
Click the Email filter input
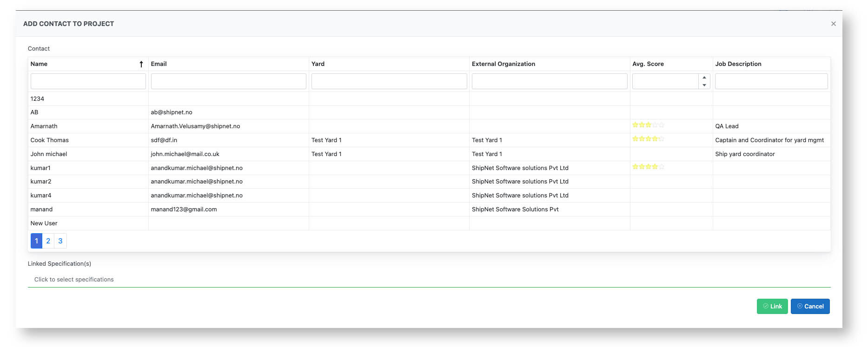[228, 81]
